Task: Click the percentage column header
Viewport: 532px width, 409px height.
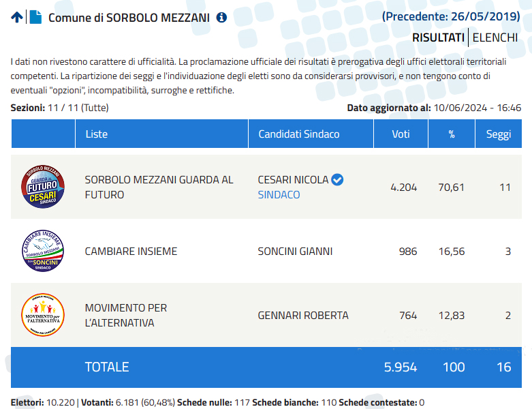Action: tap(451, 134)
